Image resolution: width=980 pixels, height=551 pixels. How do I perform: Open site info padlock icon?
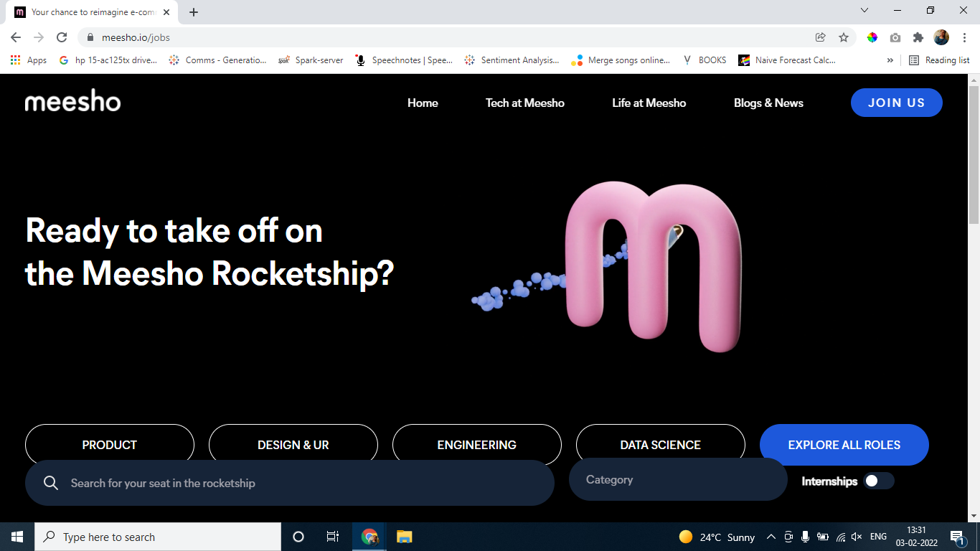click(x=90, y=37)
